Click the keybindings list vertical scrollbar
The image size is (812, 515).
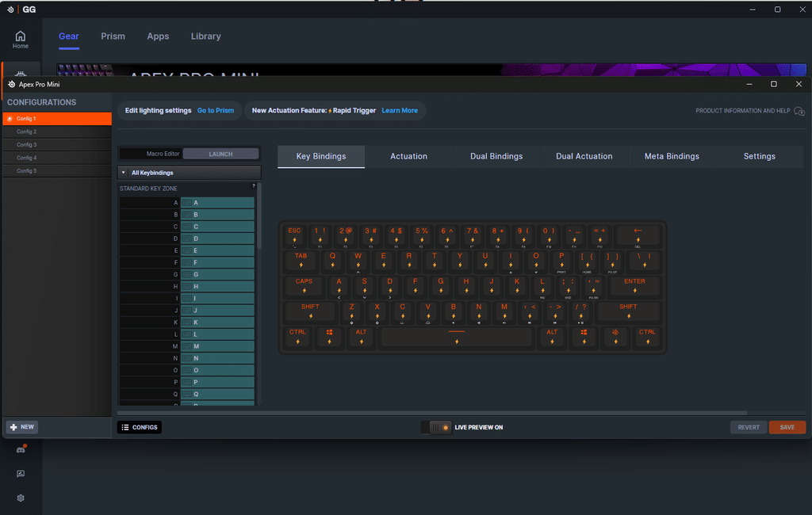(259, 216)
